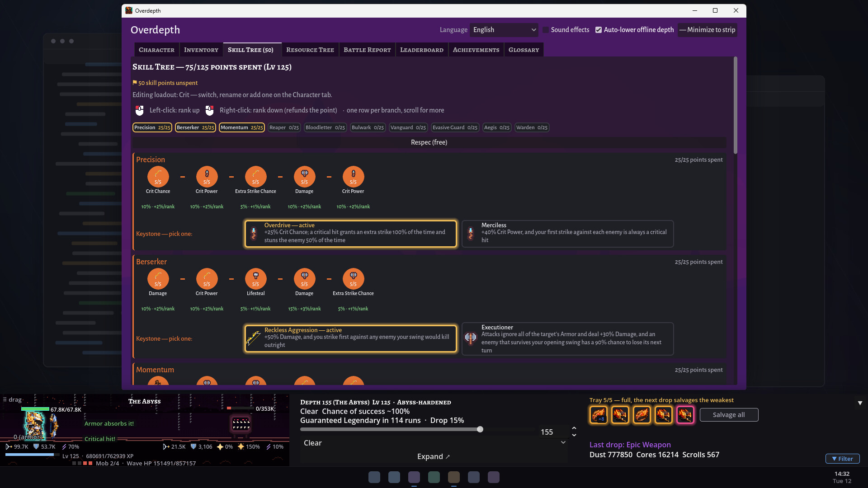
Task: Click Berserker Crit Power skill node
Action: pyautogui.click(x=207, y=279)
